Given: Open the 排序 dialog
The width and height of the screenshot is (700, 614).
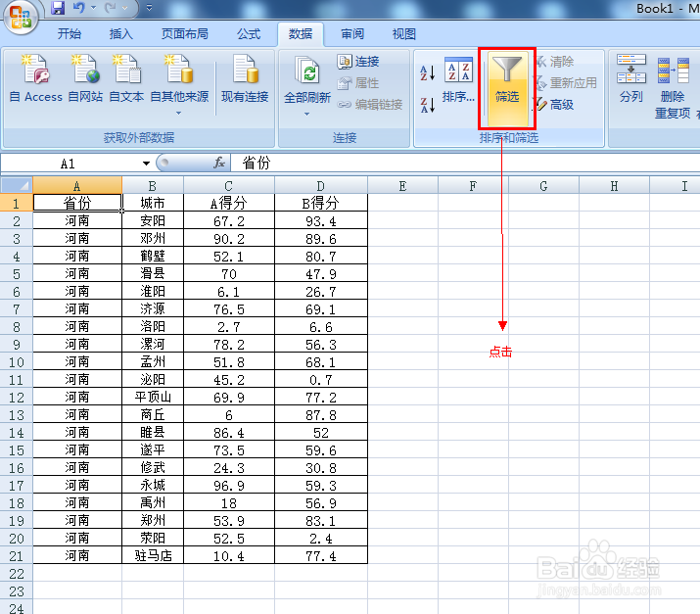Looking at the screenshot, I should 458,79.
